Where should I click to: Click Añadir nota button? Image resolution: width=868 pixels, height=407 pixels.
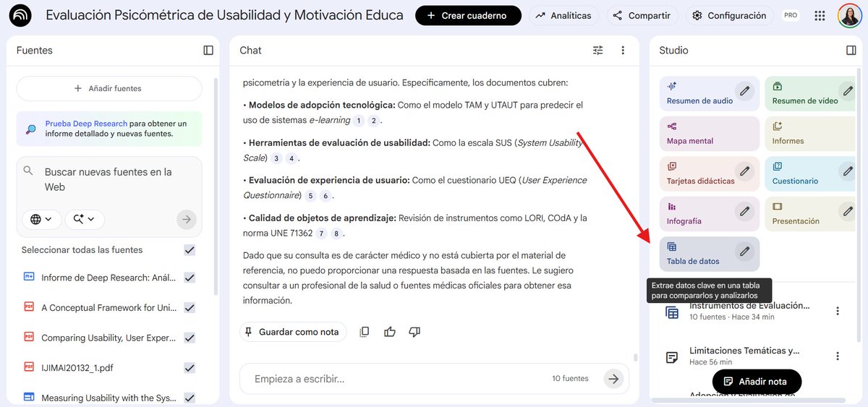click(757, 382)
